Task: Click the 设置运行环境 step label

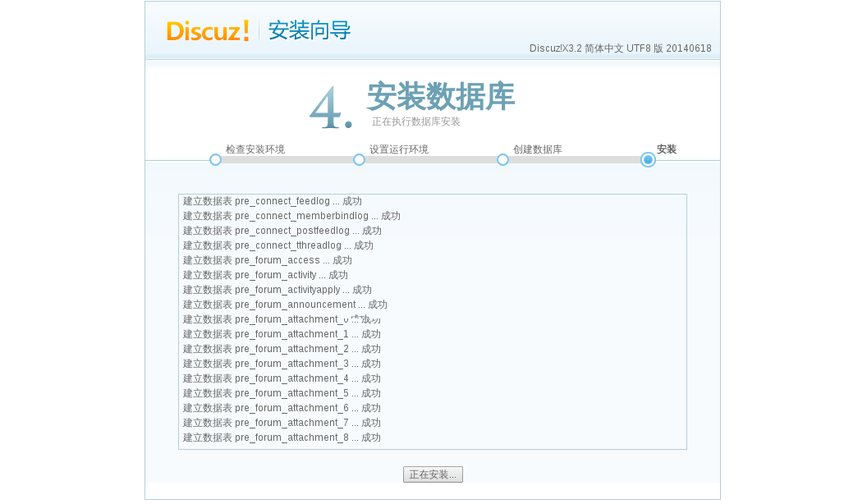Action: [x=398, y=149]
